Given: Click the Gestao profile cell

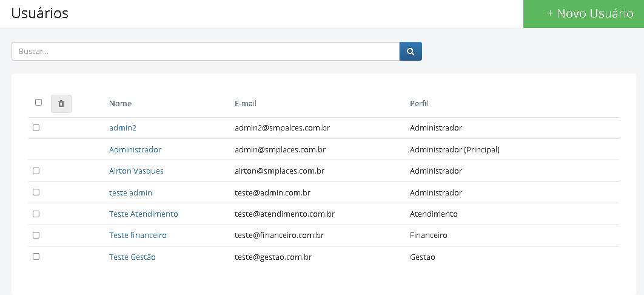Looking at the screenshot, I should [x=422, y=257].
